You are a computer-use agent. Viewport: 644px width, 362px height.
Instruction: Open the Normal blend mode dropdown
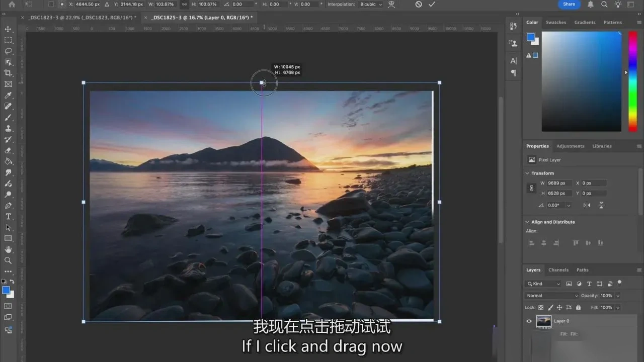551,296
